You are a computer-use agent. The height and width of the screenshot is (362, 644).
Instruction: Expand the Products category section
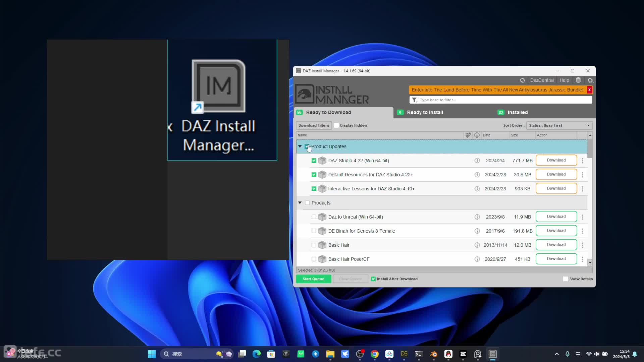pyautogui.click(x=300, y=202)
